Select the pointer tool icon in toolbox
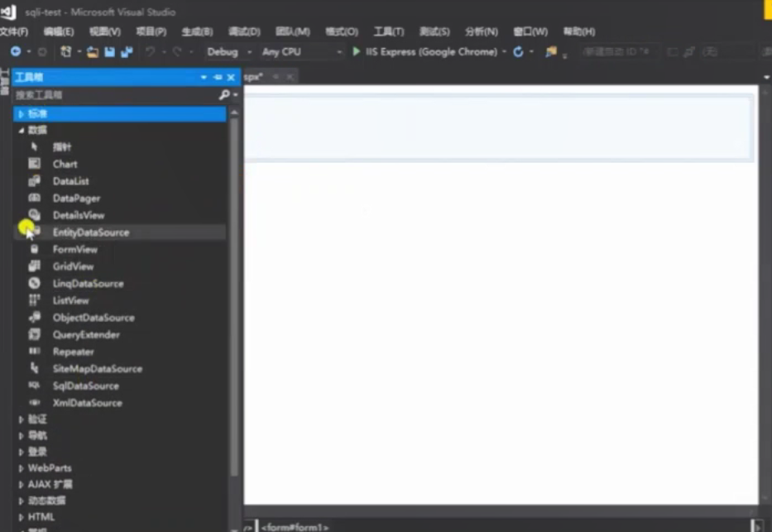Image resolution: width=772 pixels, height=532 pixels. coord(34,146)
